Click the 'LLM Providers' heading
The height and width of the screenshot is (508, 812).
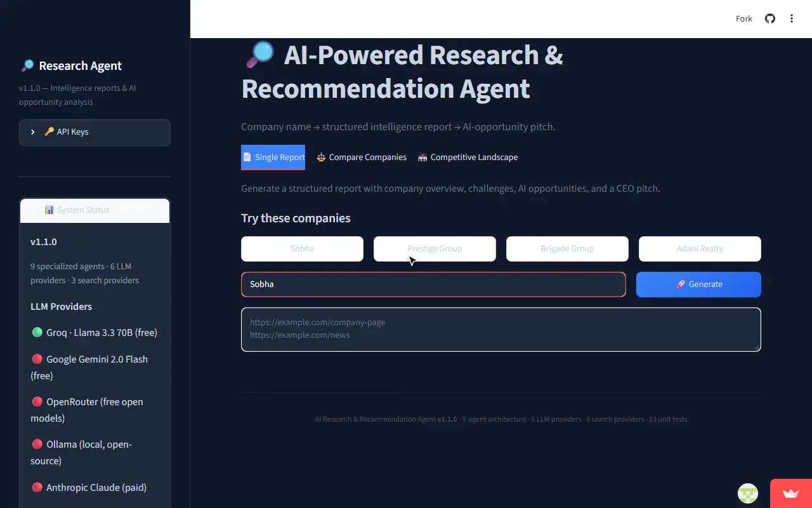coord(61,306)
